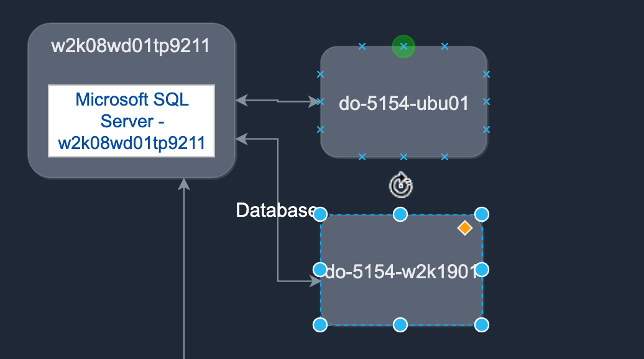The width and height of the screenshot is (644, 359).
Task: Click the top-left X connection point of do-5154-ubu01
Action: pyautogui.click(x=361, y=46)
